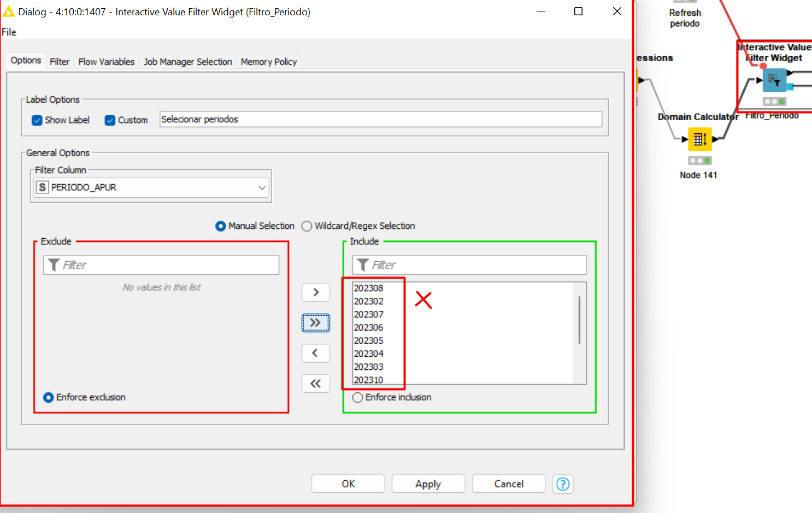Click the KNIME warning triangle in title bar
The width and height of the screenshot is (812, 513).
pyautogui.click(x=9, y=11)
